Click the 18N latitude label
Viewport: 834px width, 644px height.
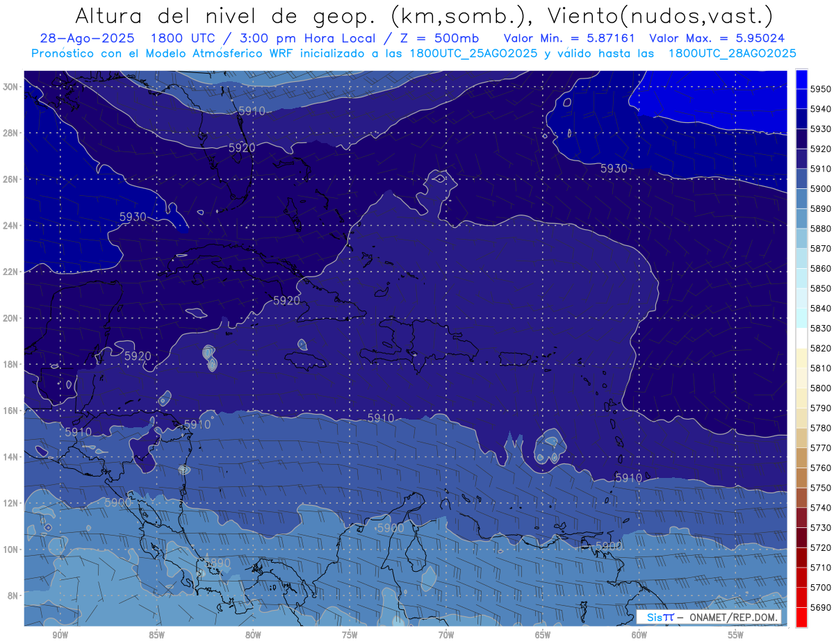tap(10, 365)
